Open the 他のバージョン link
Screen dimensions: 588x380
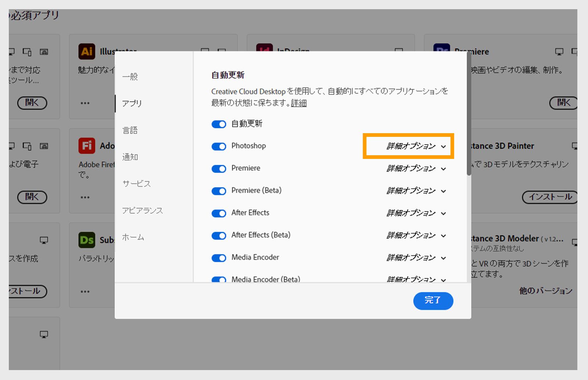[x=546, y=291]
